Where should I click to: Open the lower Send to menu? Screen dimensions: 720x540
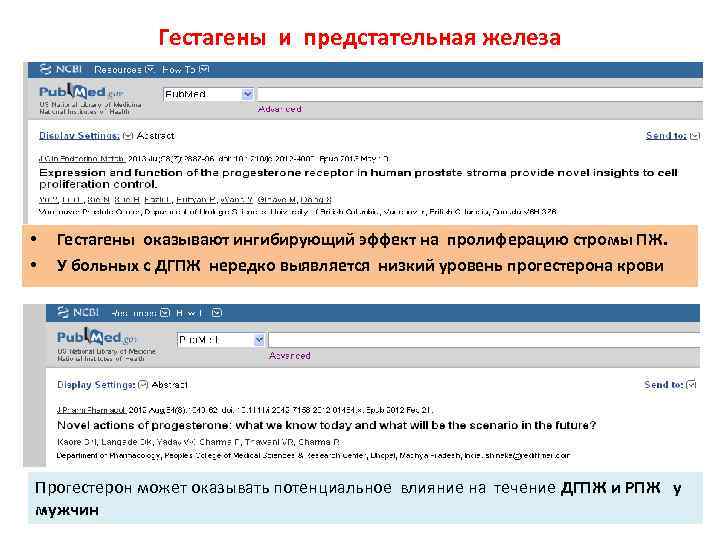point(664,385)
